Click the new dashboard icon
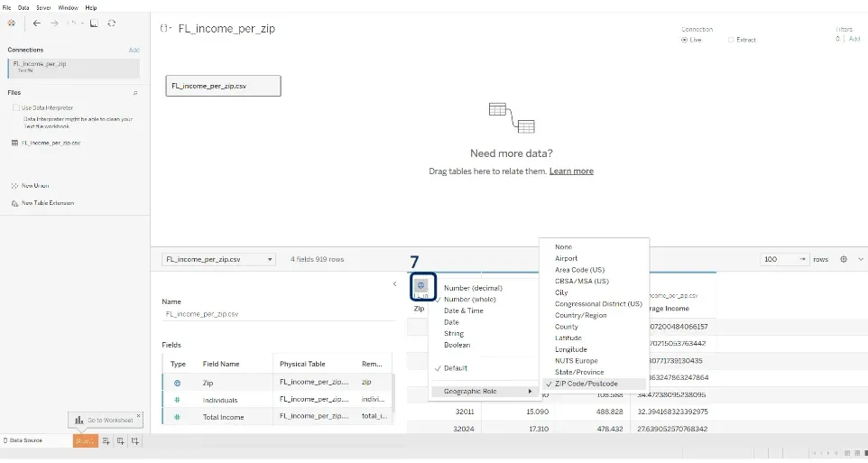868x463 pixels. tap(121, 440)
